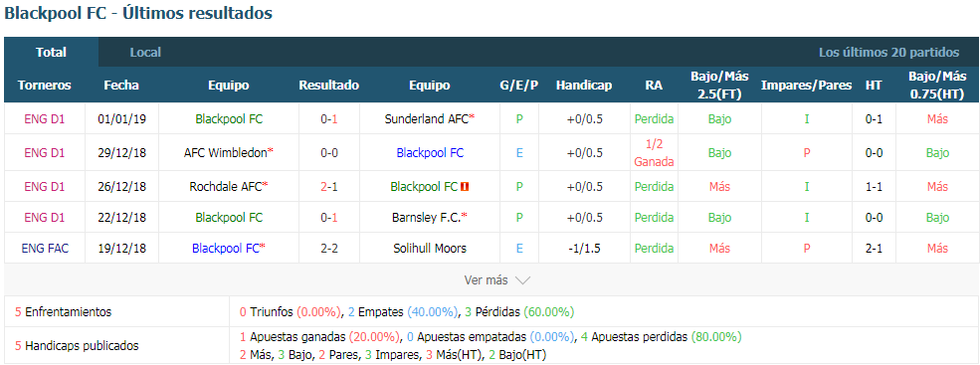This screenshot has width=980, height=365.
Task: Click the red card icon beside Blackpool FC
Action: (x=465, y=186)
